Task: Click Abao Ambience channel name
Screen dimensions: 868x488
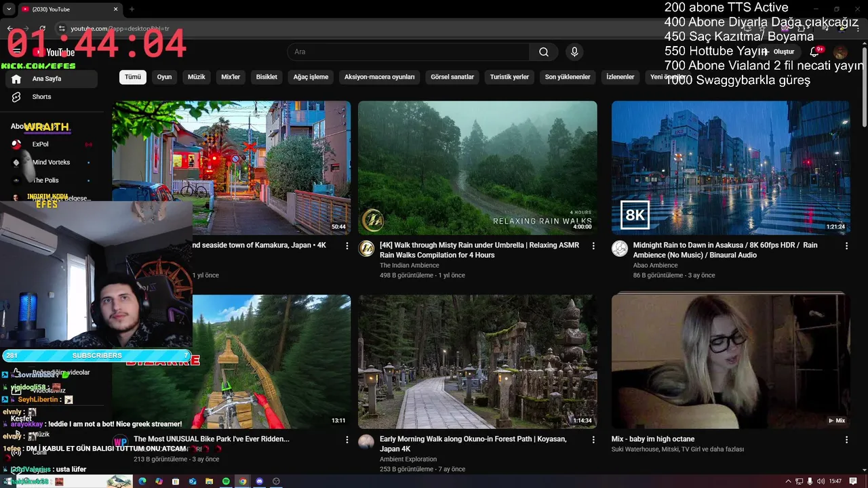Action: tap(655, 266)
